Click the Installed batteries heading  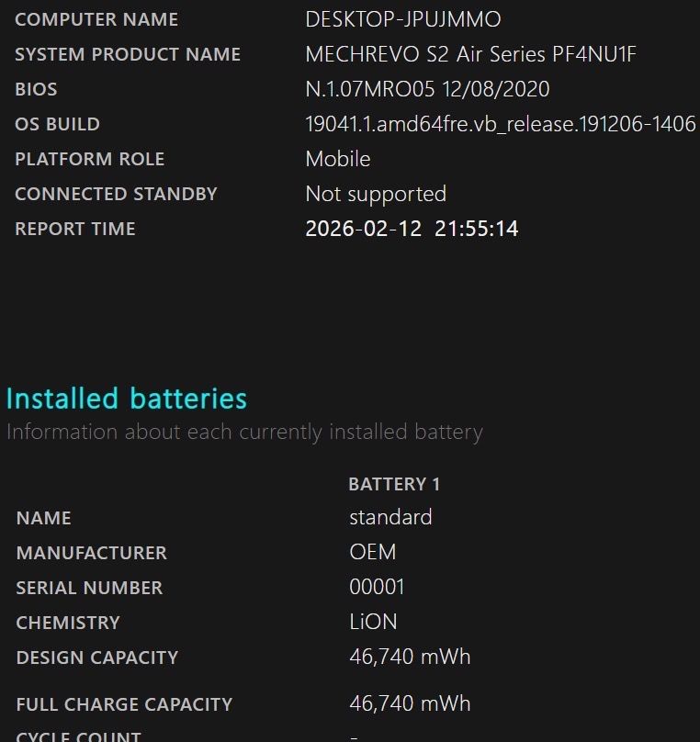point(127,399)
